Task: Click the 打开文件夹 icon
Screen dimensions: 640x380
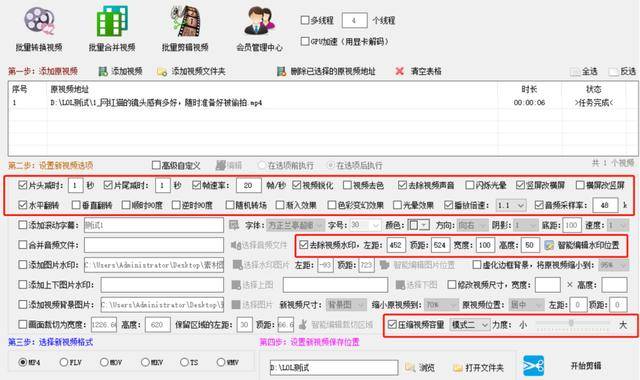Action: click(458, 368)
